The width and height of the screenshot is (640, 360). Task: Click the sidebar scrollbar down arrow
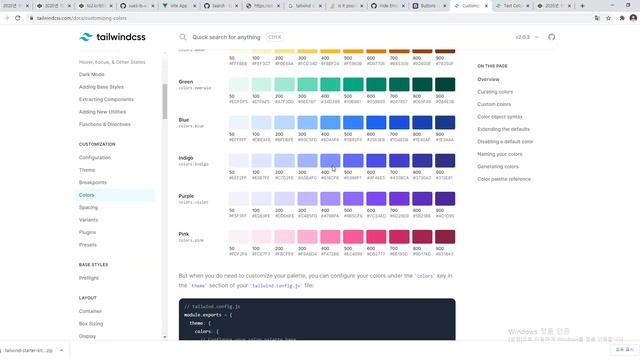[164, 337]
